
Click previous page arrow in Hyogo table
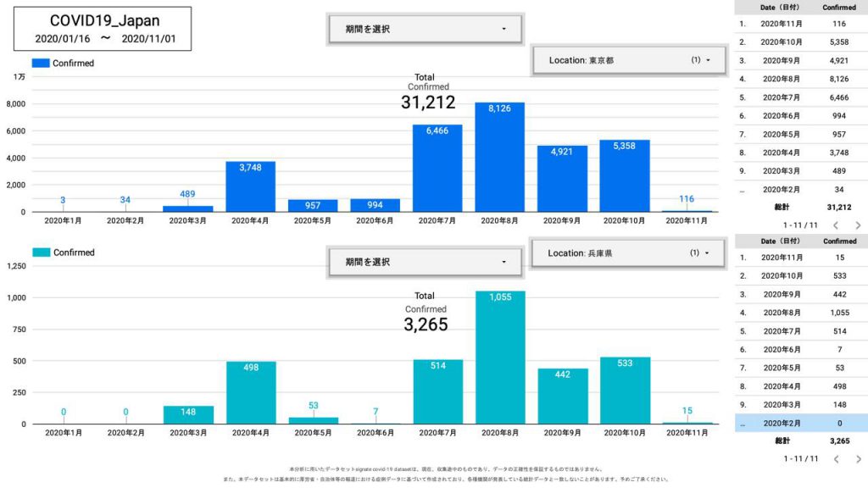pyautogui.click(x=835, y=458)
